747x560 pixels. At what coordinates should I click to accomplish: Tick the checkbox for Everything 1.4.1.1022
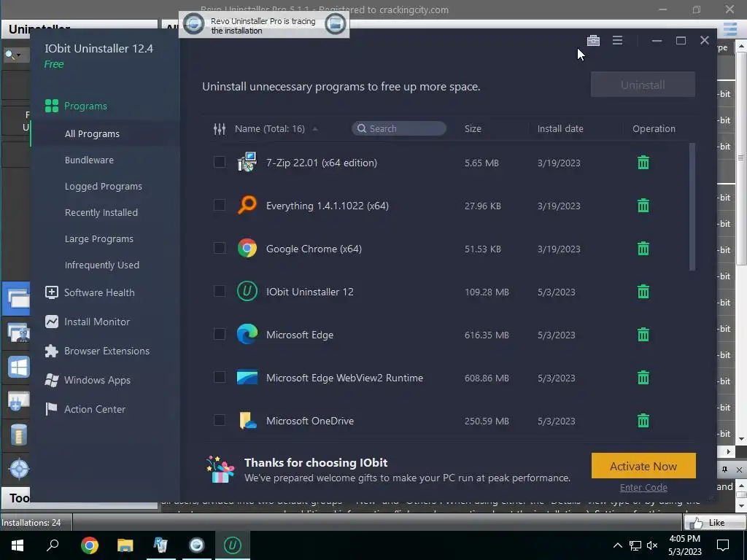(x=219, y=205)
